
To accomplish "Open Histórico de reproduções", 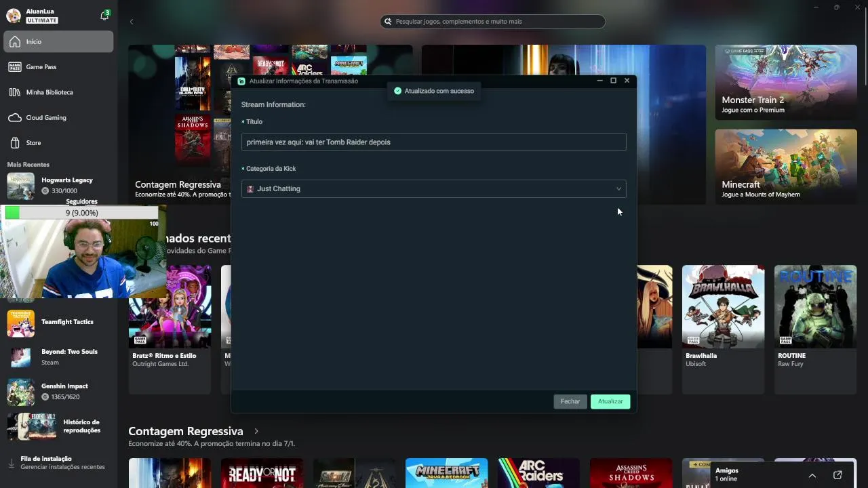I will 59,426.
